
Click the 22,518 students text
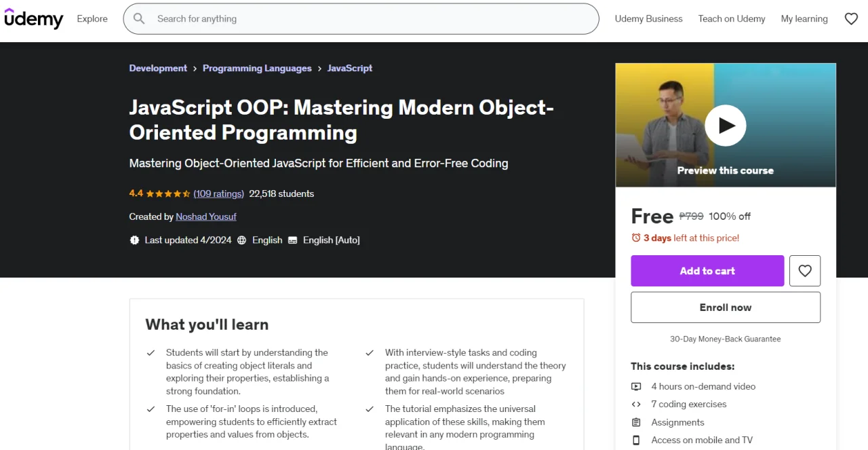[281, 193]
